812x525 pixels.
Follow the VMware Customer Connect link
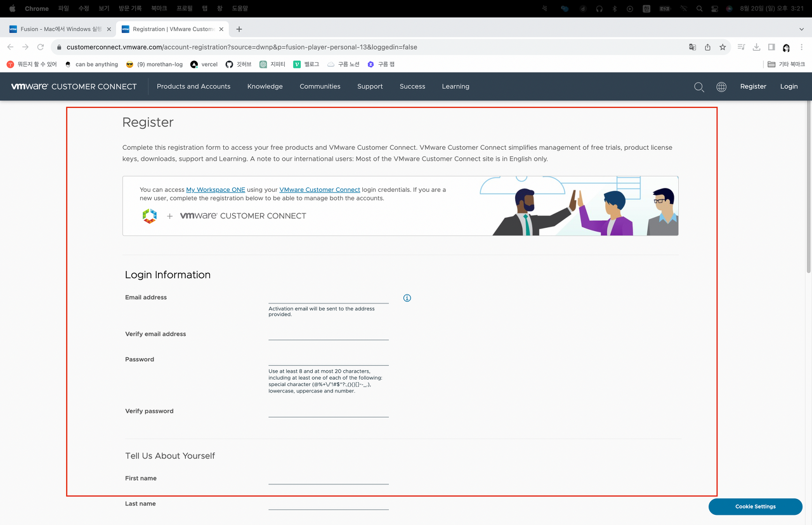pyautogui.click(x=320, y=190)
